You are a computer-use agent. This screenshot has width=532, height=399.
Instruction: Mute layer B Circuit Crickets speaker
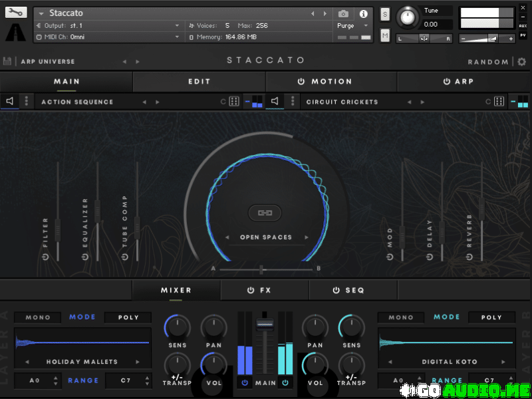point(275,101)
